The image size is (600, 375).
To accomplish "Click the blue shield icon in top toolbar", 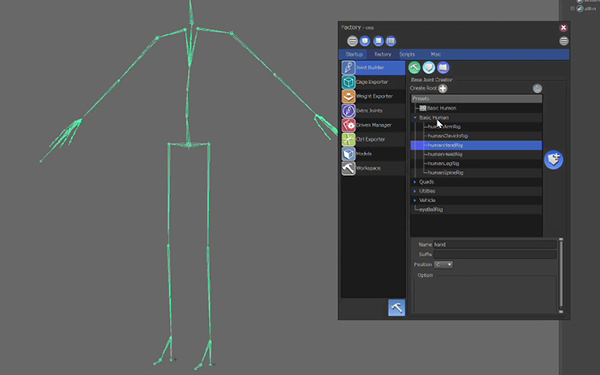I will [365, 41].
